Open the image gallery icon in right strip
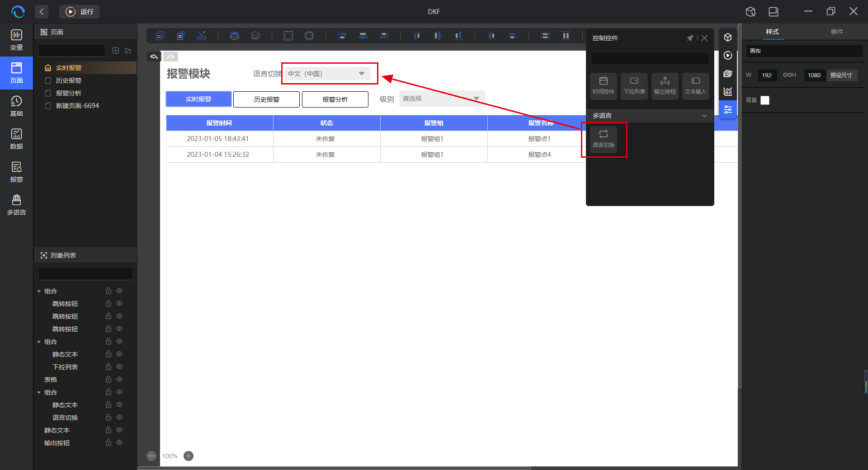 pyautogui.click(x=728, y=73)
